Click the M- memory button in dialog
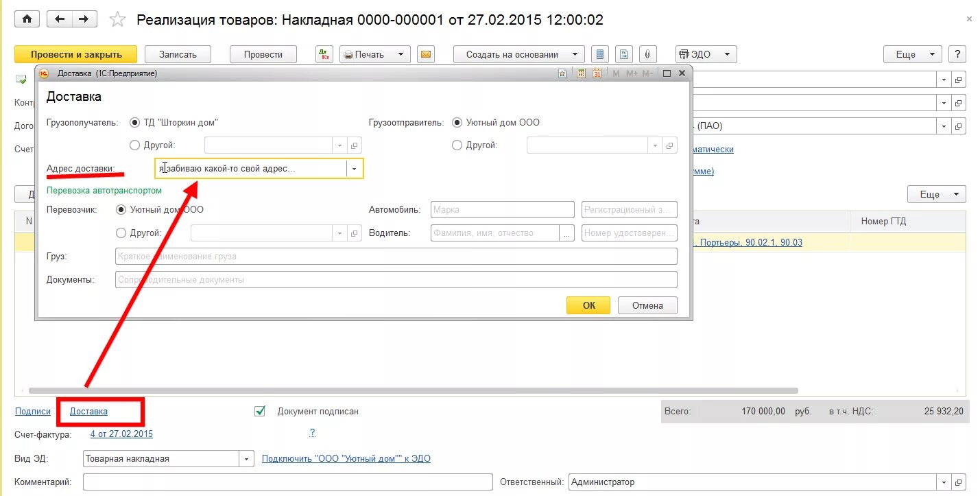This screenshot has width=980, height=496. [649, 73]
